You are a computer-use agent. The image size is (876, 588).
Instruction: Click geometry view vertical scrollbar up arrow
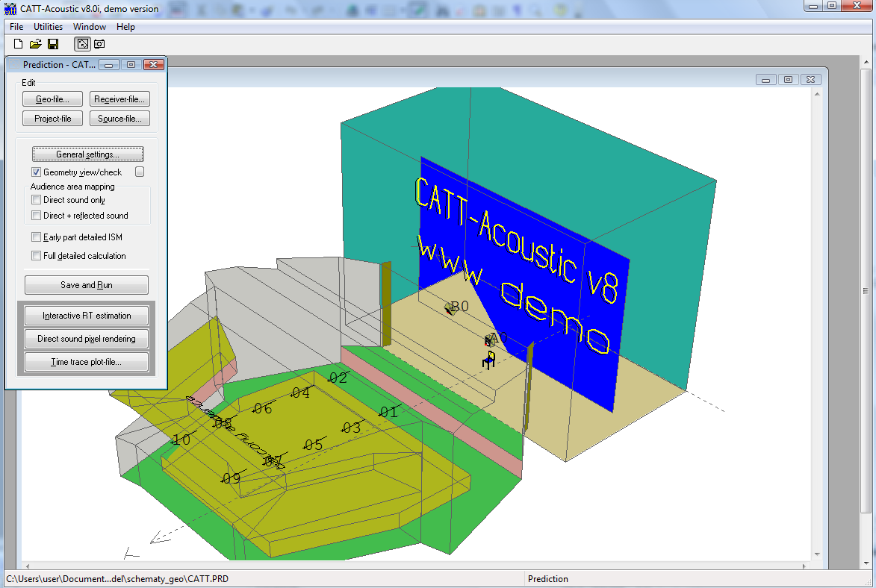(817, 94)
